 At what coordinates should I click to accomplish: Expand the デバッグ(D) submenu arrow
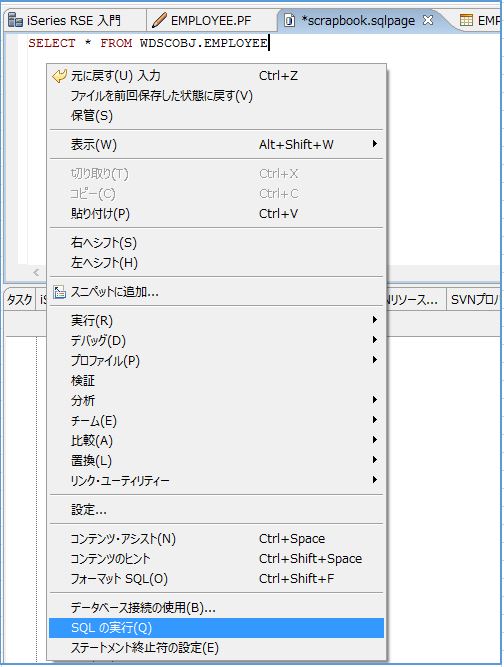point(374,339)
